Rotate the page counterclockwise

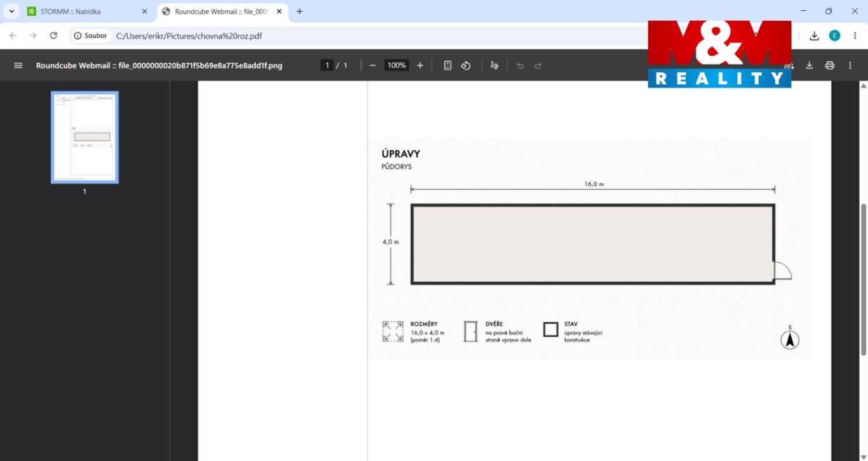pyautogui.click(x=466, y=65)
